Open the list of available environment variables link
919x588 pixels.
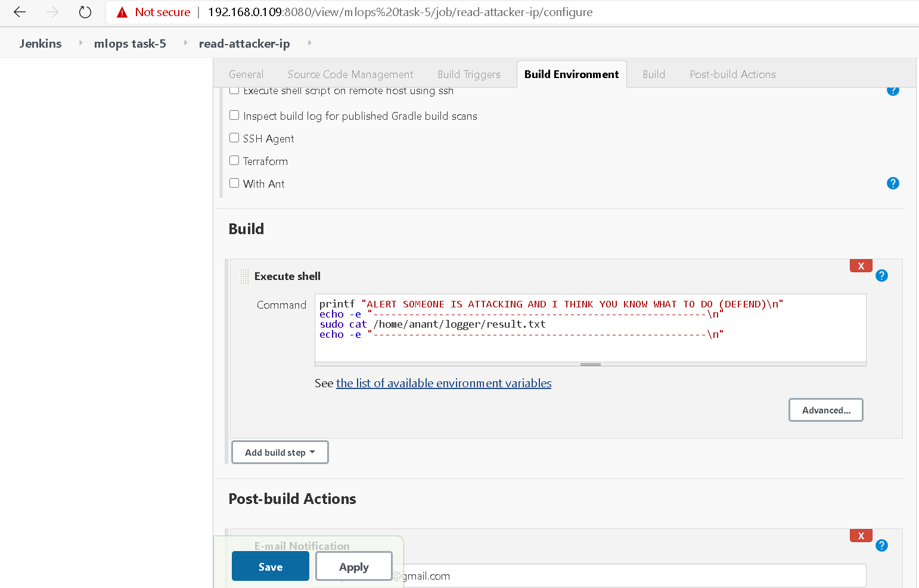443,384
